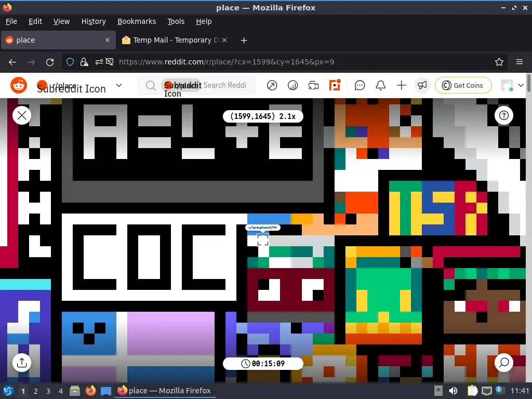Create a post with the plus icon
This screenshot has height=399, width=532.
click(402, 86)
